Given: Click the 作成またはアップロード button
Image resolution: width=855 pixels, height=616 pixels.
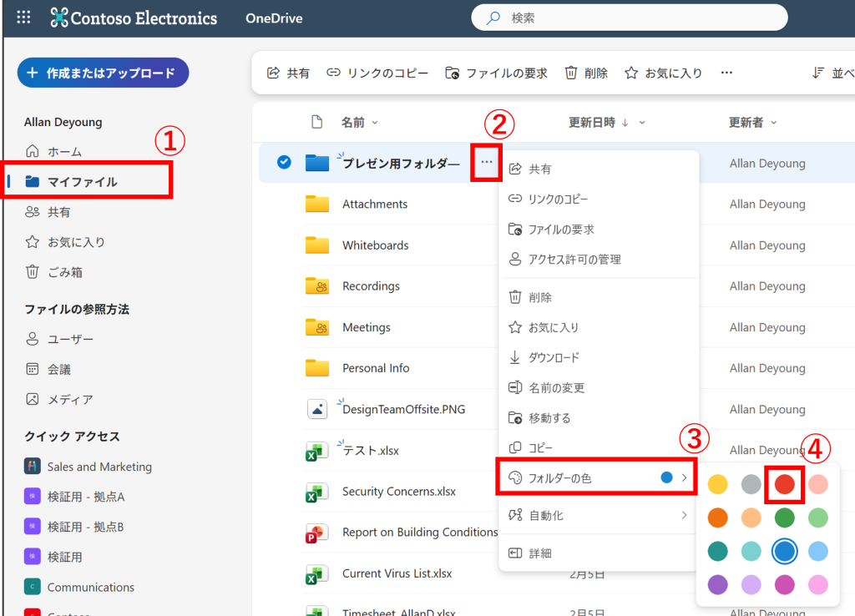Looking at the screenshot, I should (x=103, y=73).
